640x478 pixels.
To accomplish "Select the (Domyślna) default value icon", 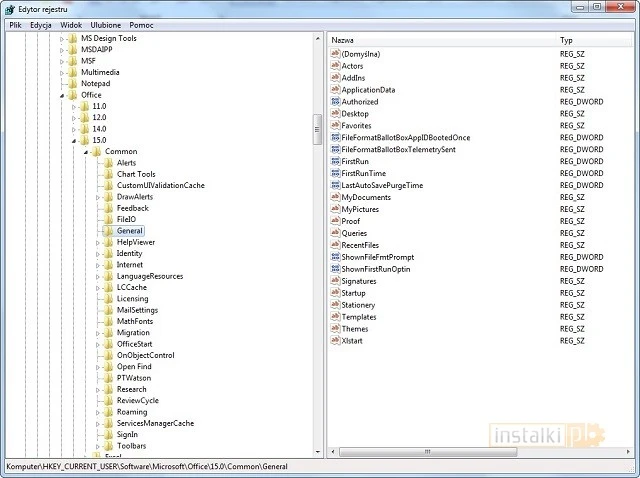I will (334, 54).
